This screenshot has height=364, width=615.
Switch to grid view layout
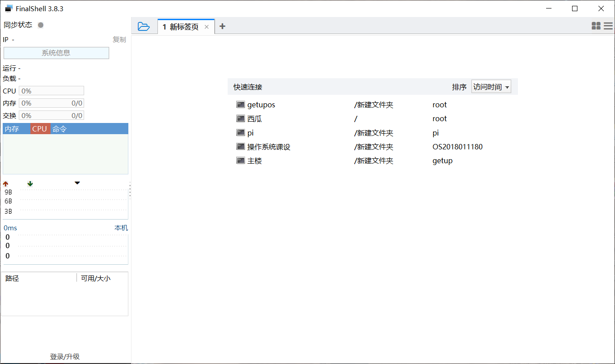point(596,26)
